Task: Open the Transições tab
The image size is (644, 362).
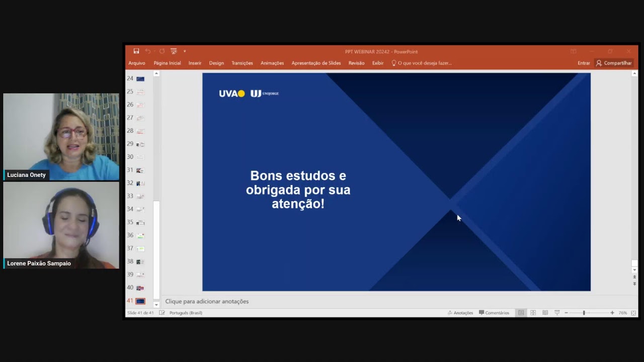Action: [242, 63]
